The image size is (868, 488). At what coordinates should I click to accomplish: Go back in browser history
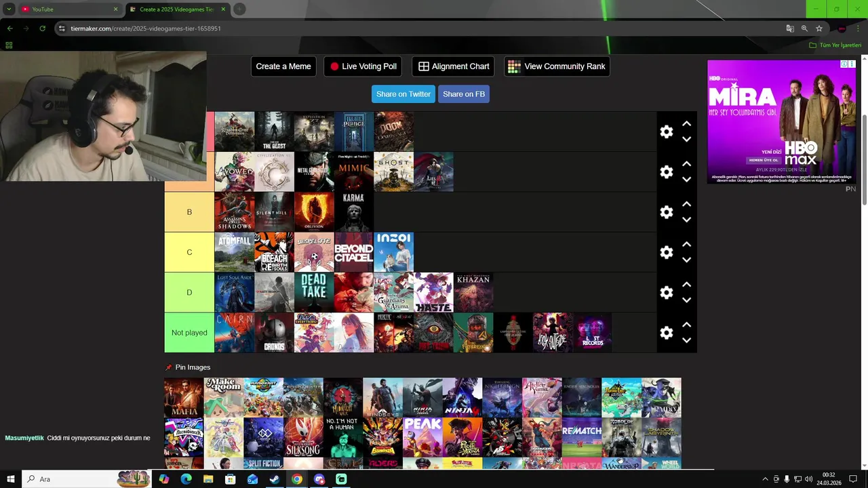click(9, 28)
